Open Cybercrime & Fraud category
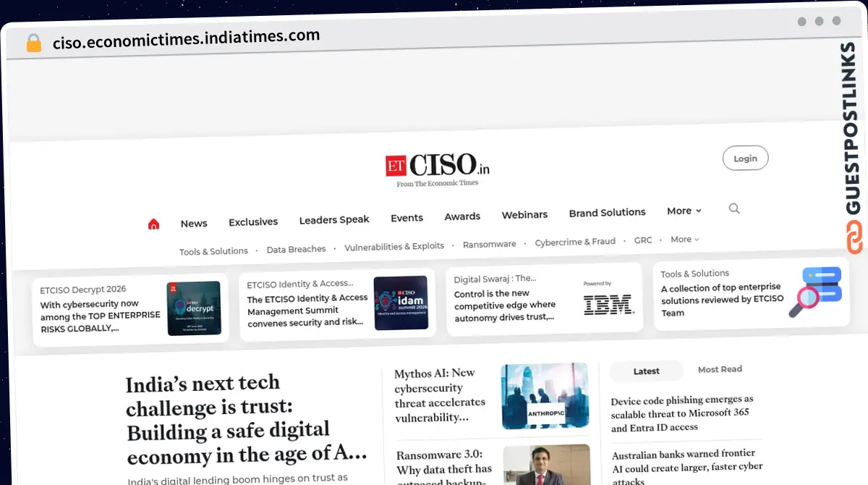The height and width of the screenshot is (485, 868). 575,242
